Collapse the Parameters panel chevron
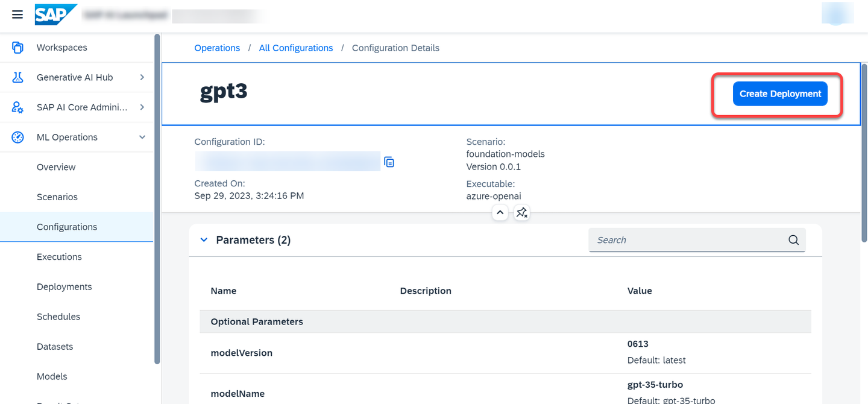The image size is (868, 404). click(x=204, y=240)
